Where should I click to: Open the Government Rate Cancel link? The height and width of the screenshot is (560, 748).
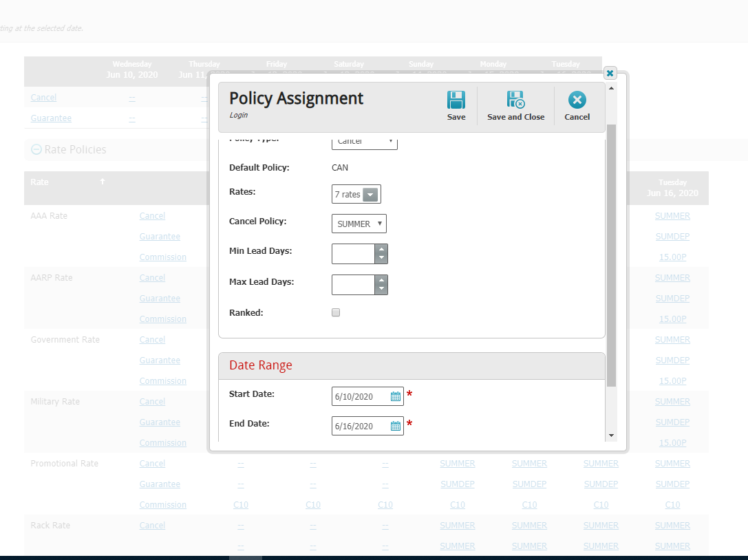[x=152, y=340]
